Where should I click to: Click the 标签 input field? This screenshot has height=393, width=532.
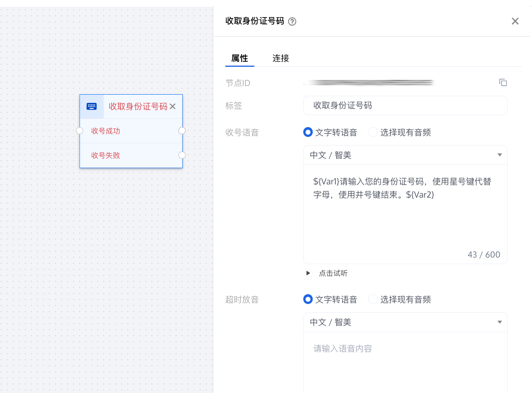click(x=405, y=106)
